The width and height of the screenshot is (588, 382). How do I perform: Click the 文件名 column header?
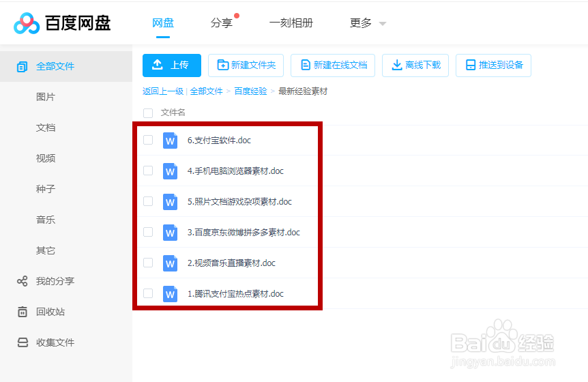(173, 113)
